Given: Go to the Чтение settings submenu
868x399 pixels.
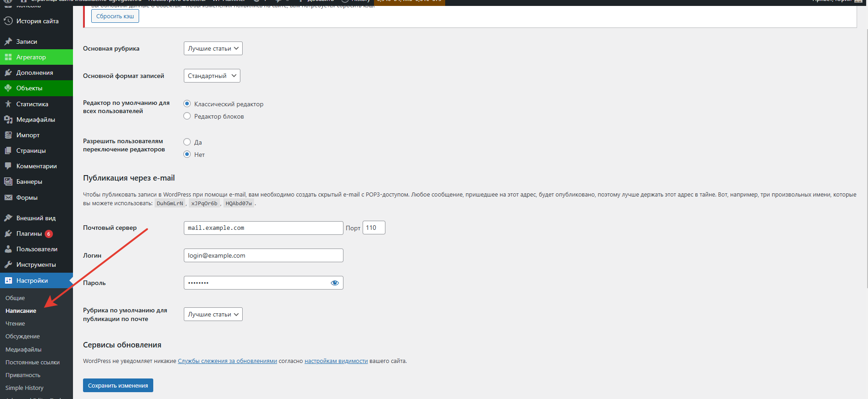Looking at the screenshot, I should coord(16,323).
